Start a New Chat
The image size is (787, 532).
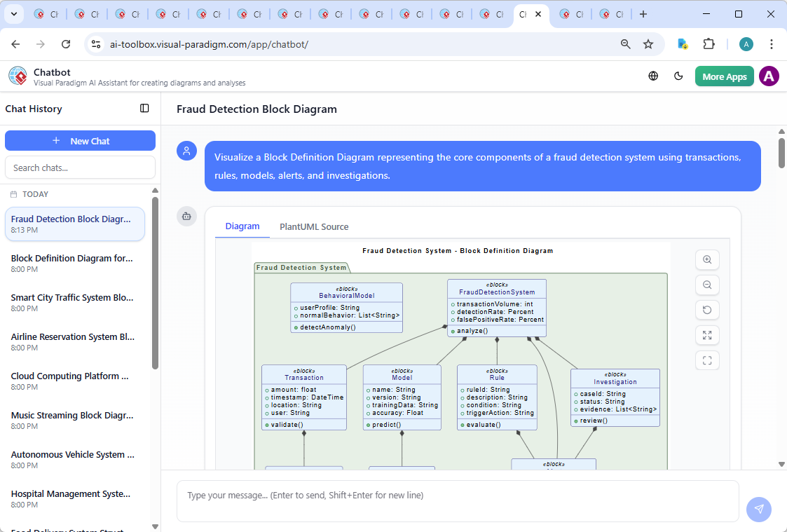[80, 140]
